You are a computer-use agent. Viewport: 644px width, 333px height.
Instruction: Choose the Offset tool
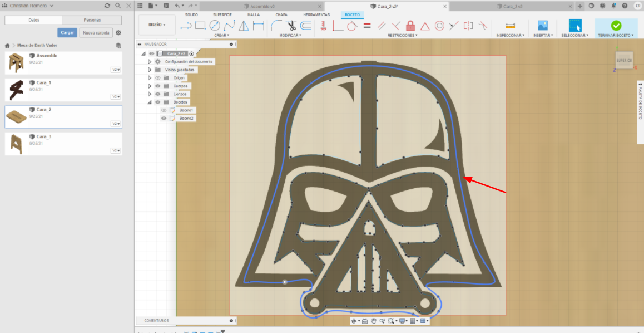[x=306, y=26]
